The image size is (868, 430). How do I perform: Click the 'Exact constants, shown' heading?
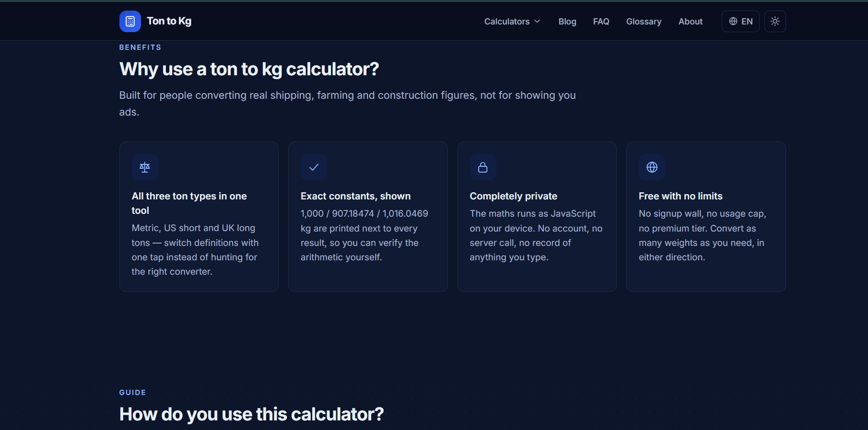(x=355, y=196)
